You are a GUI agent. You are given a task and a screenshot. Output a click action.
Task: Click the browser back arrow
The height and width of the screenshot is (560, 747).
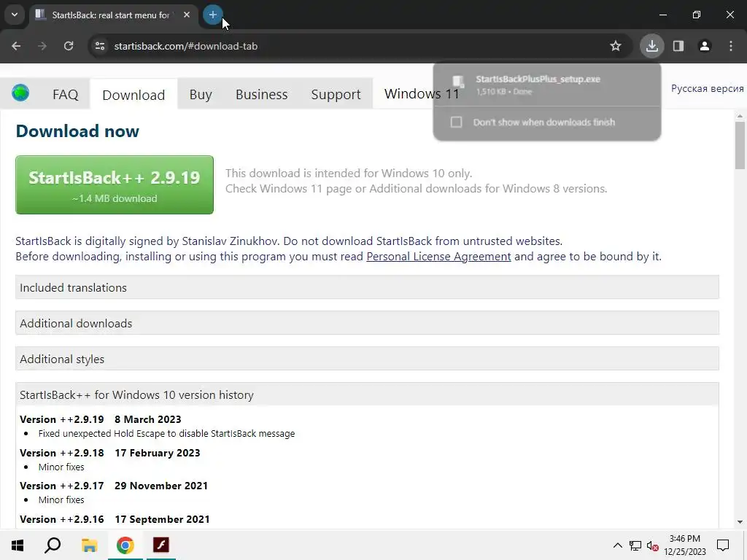pyautogui.click(x=16, y=46)
